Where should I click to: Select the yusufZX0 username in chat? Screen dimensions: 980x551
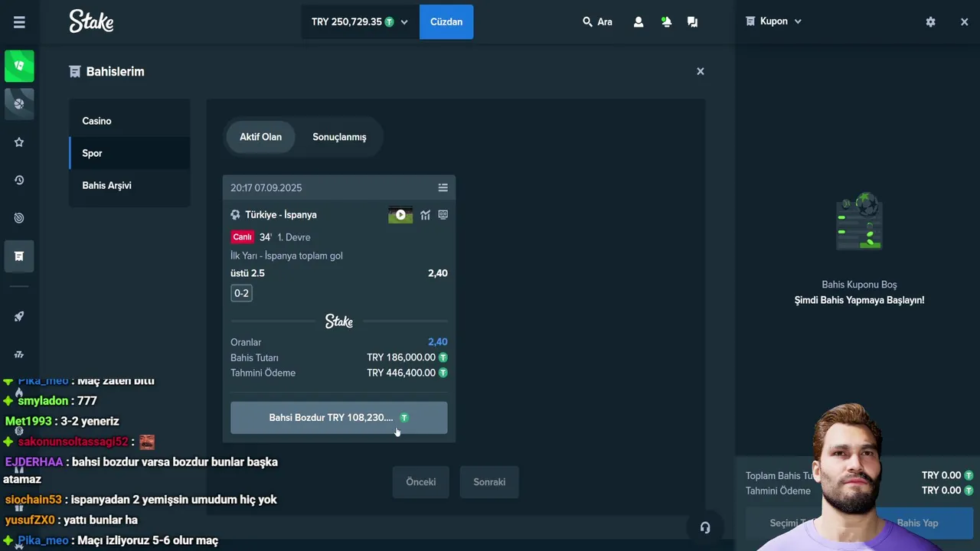coord(30,520)
